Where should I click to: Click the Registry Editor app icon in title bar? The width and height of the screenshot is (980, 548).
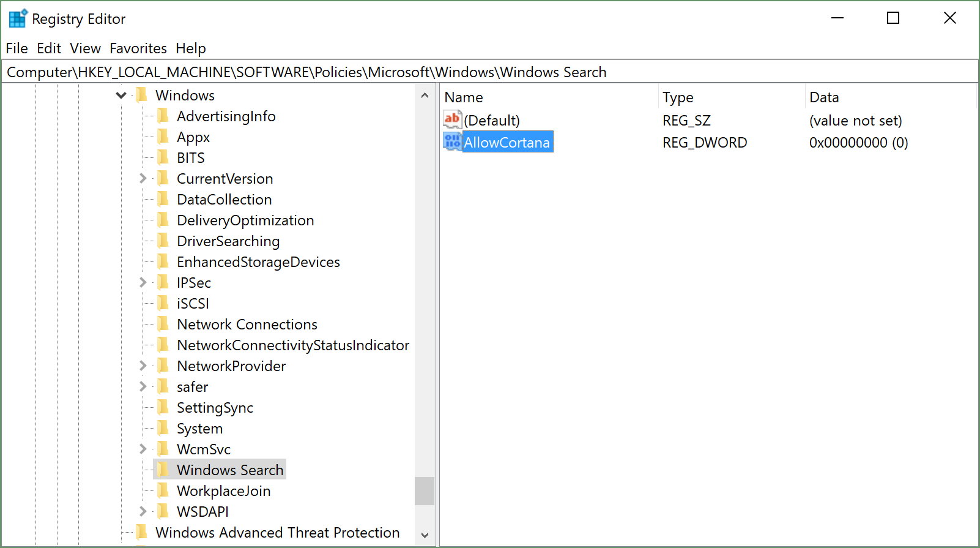[18, 18]
